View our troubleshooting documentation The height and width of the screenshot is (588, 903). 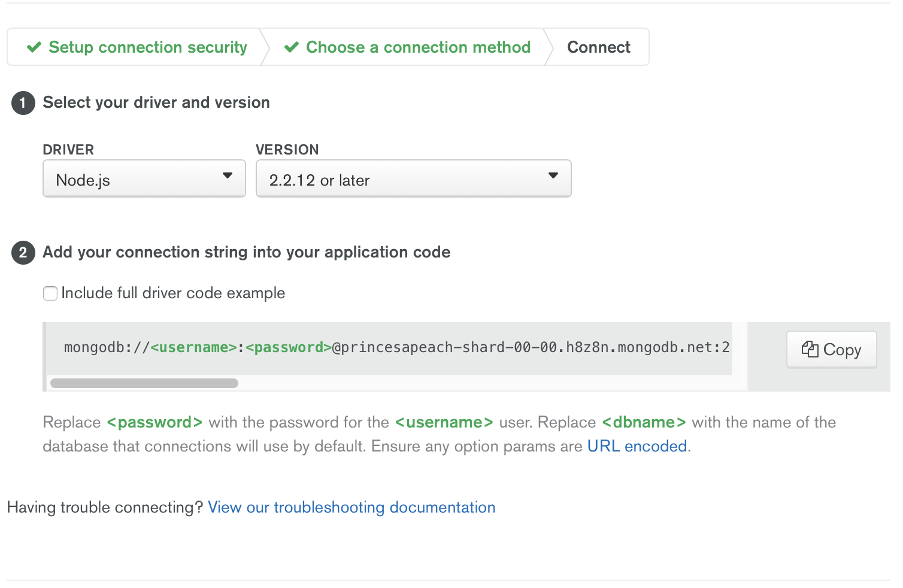[351, 507]
